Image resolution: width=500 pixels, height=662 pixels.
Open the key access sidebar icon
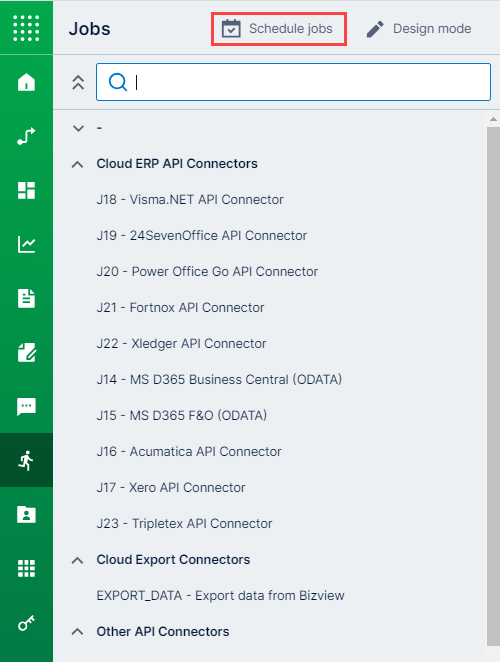point(26,622)
